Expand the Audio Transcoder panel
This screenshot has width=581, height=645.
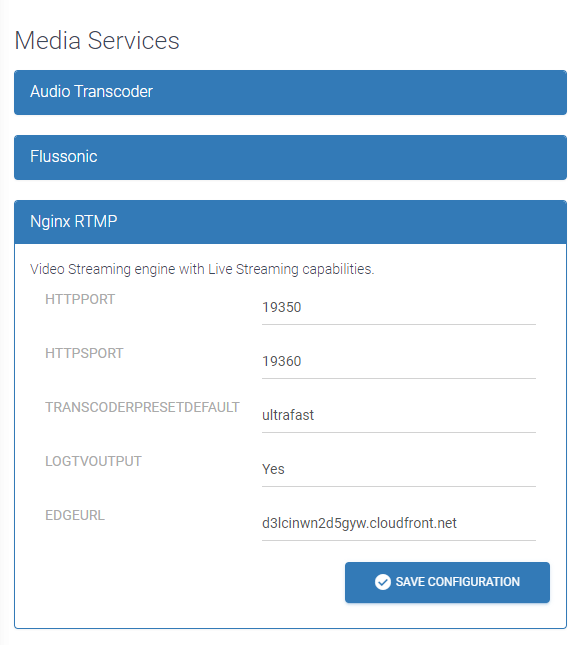coord(290,93)
